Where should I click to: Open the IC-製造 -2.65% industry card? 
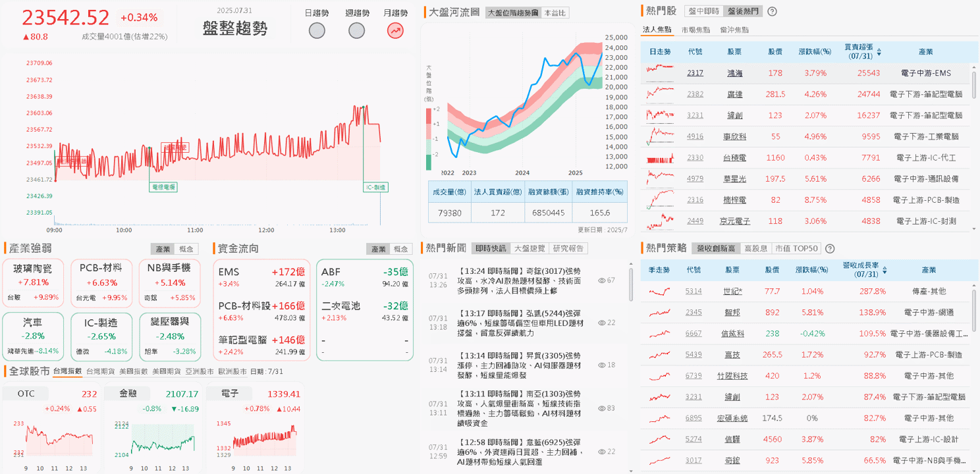click(100, 336)
